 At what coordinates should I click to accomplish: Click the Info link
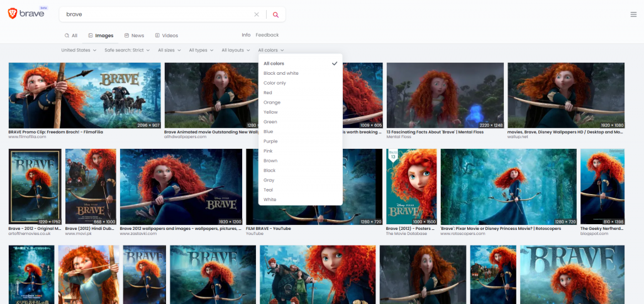pos(246,35)
